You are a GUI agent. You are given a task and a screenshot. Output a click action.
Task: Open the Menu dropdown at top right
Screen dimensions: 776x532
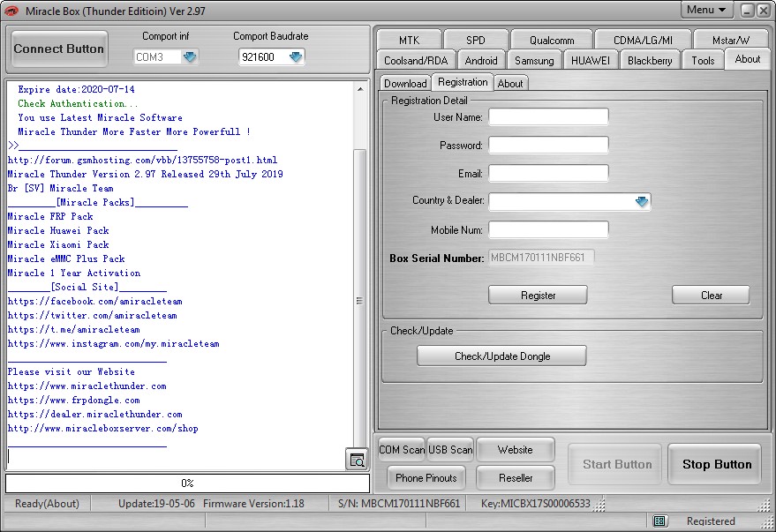705,10
